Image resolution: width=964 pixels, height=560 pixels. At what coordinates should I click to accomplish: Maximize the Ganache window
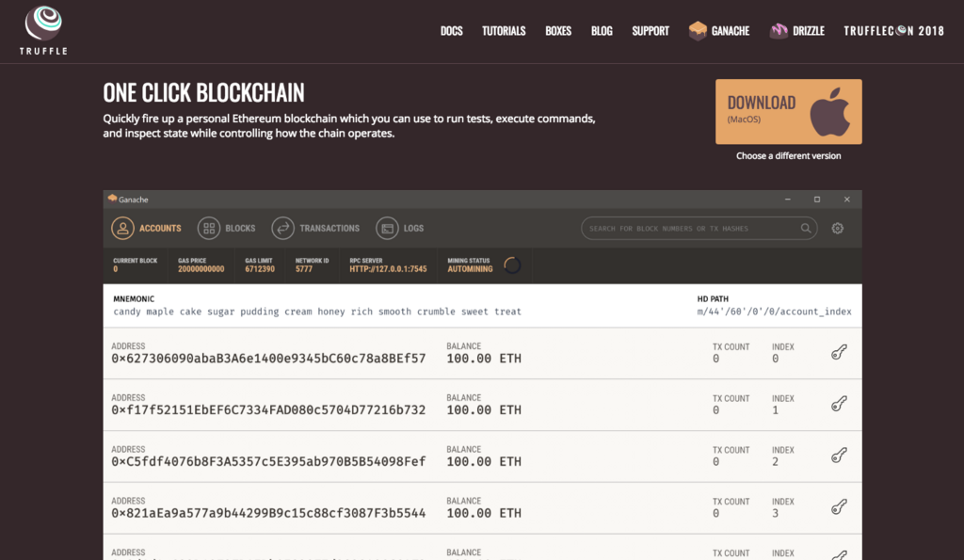[x=817, y=200]
